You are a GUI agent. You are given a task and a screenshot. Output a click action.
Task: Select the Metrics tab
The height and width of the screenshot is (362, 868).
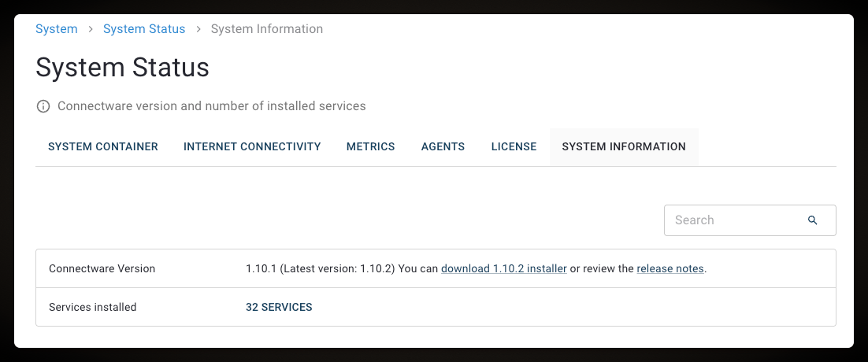371,146
